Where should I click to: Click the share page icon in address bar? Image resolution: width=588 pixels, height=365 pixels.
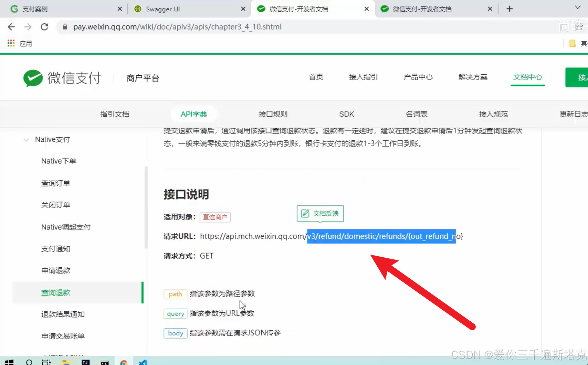point(579,27)
